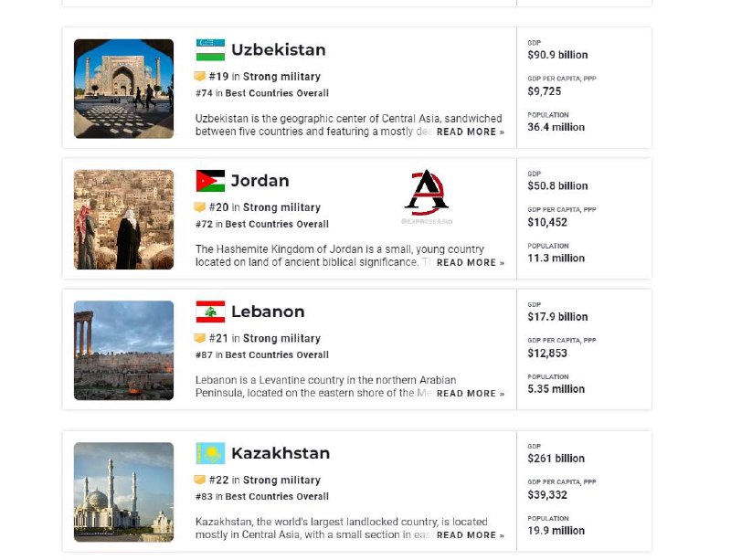This screenshot has height=560, width=731.
Task: Click the yellow badge icon beside #22
Action: point(199,480)
